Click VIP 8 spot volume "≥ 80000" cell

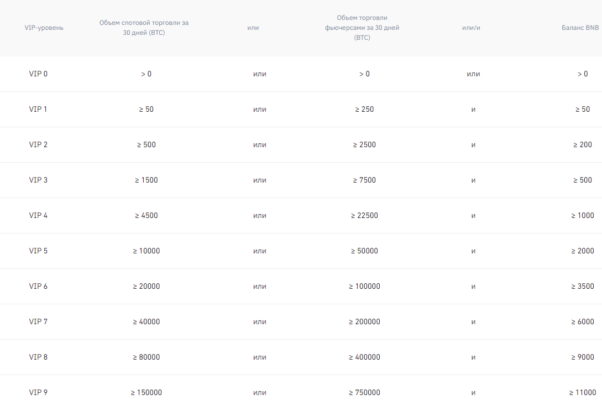[x=146, y=357]
